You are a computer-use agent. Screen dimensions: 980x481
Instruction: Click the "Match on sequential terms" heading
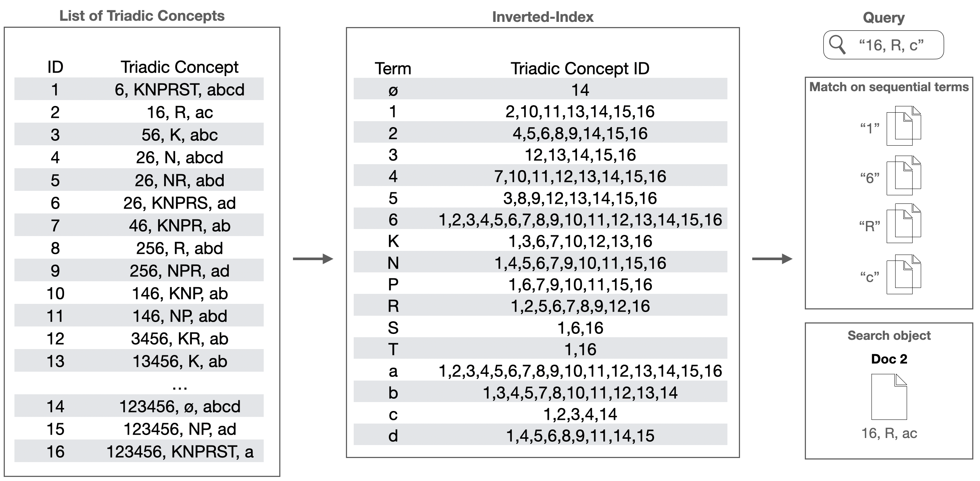tap(889, 87)
